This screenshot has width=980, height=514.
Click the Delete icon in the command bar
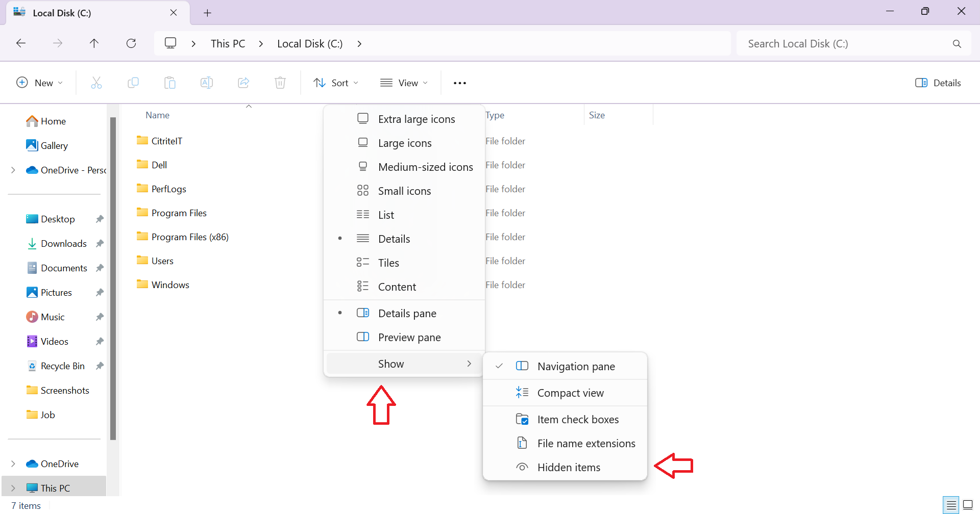pos(280,83)
